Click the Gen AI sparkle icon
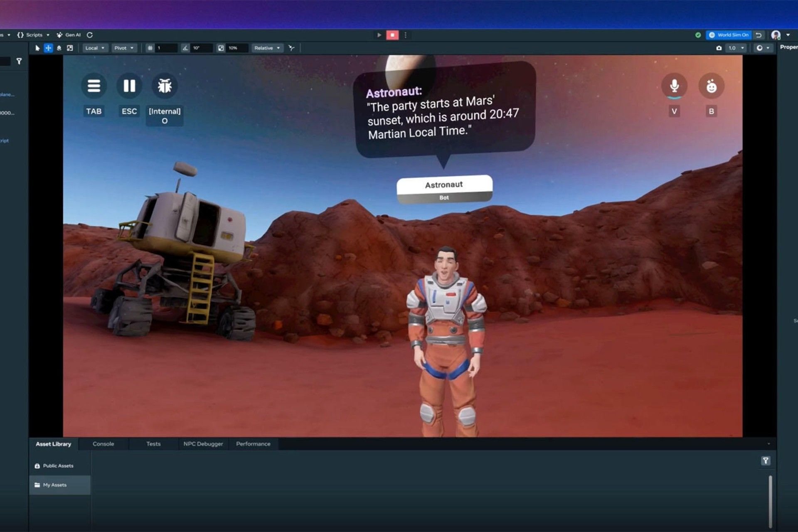The width and height of the screenshot is (798, 532). click(59, 35)
